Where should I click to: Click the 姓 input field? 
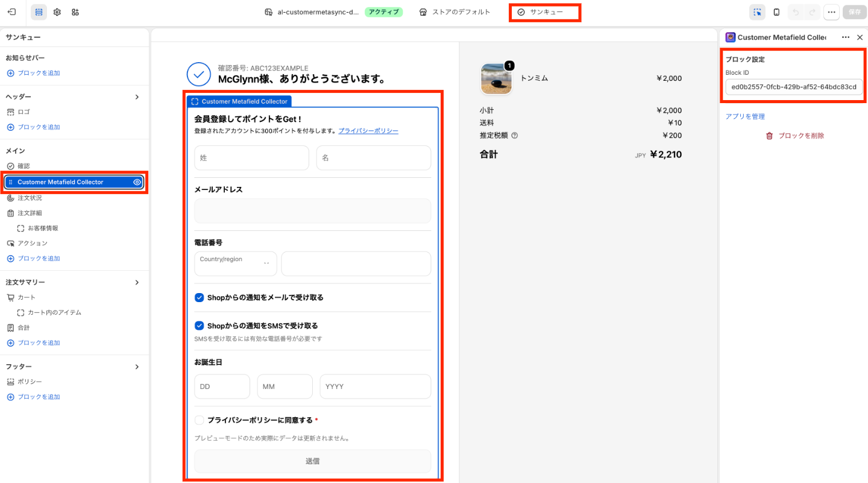251,157
